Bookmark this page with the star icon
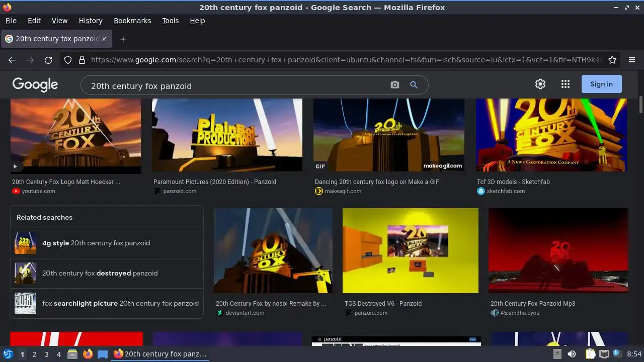 pos(612,60)
